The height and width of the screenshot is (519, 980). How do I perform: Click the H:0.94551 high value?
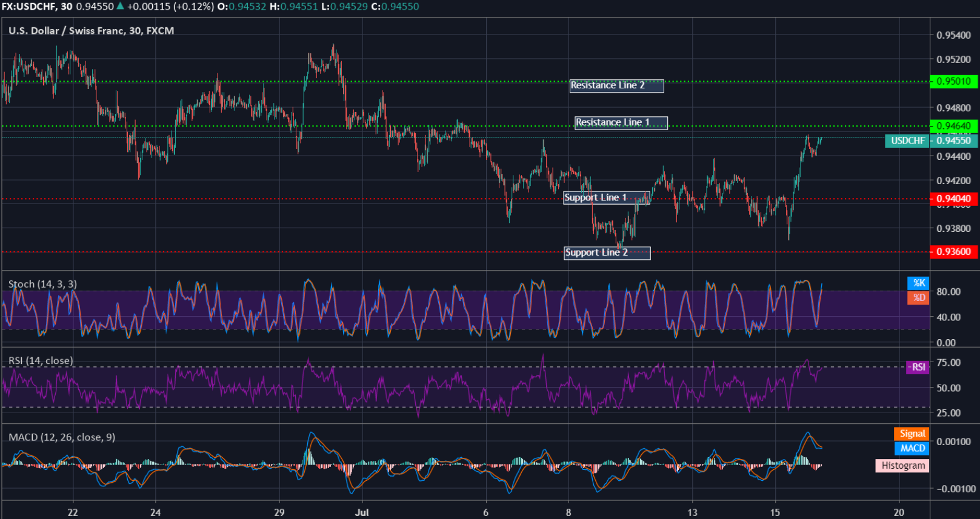[x=293, y=7]
